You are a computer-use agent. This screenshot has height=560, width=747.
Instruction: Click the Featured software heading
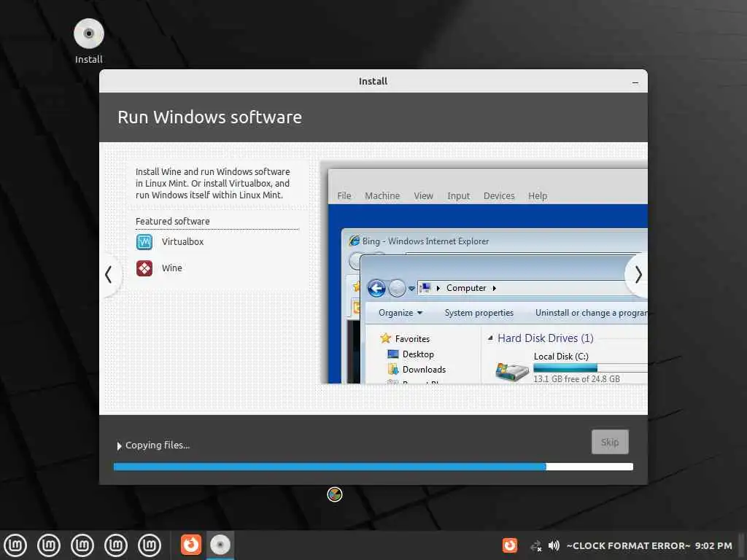coord(172,222)
